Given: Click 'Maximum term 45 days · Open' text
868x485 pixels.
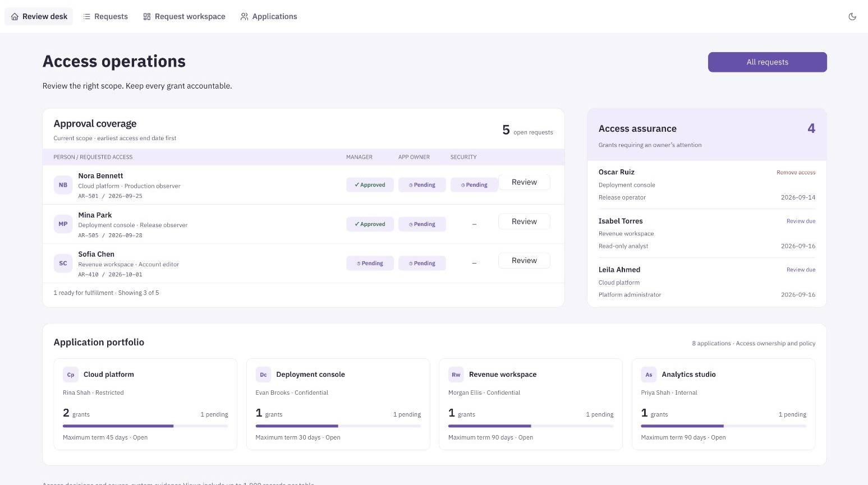Looking at the screenshot, I should [105, 438].
